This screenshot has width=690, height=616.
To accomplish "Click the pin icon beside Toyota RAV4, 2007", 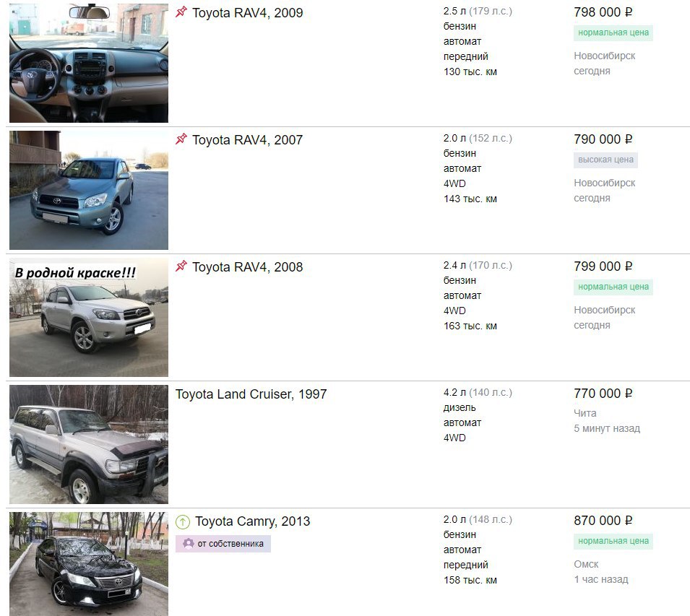I will 181,139.
